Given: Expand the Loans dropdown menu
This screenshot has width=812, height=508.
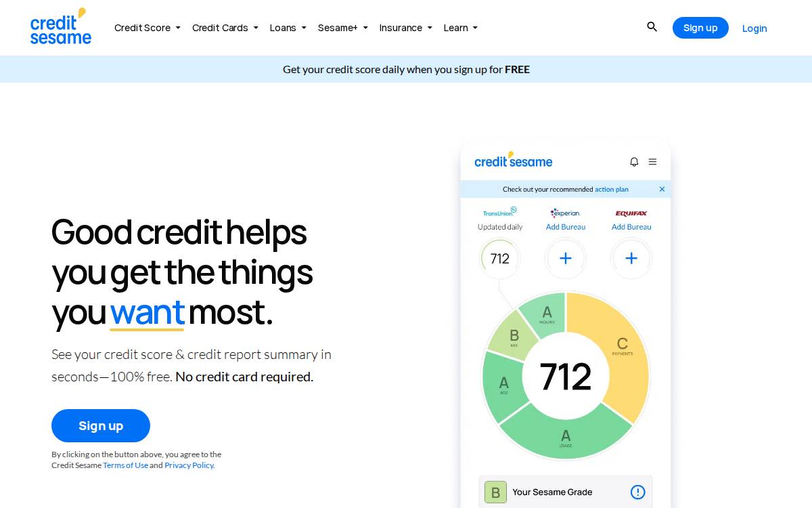Looking at the screenshot, I should tap(288, 28).
